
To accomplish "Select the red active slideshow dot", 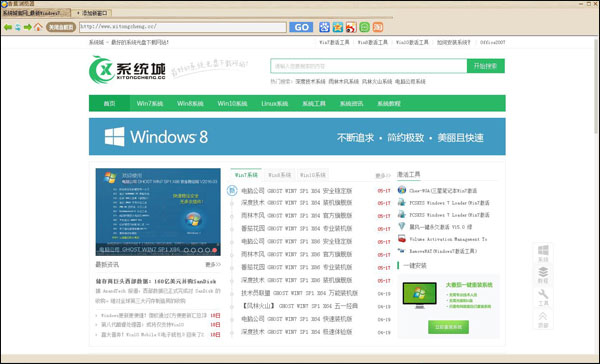I will pyautogui.click(x=215, y=250).
